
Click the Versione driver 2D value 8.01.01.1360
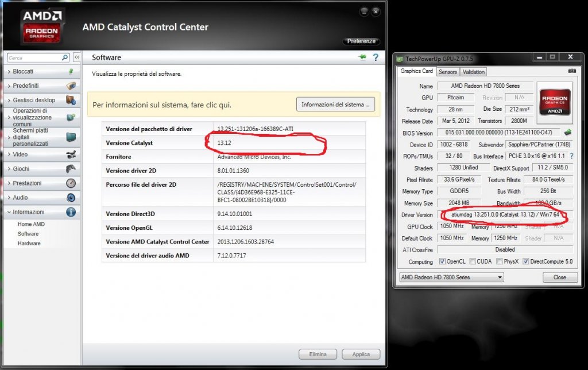tap(233, 171)
